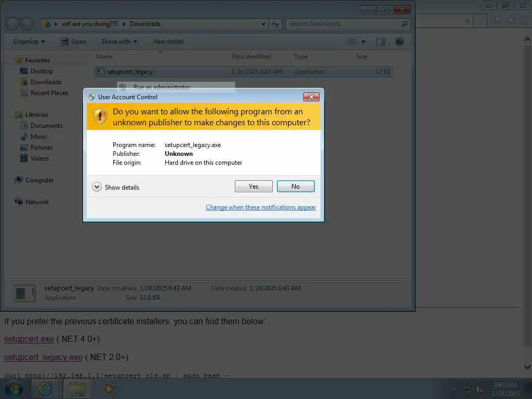This screenshot has height=399, width=532.
Task: Click the change view icon in Explorer
Action: pos(353,42)
